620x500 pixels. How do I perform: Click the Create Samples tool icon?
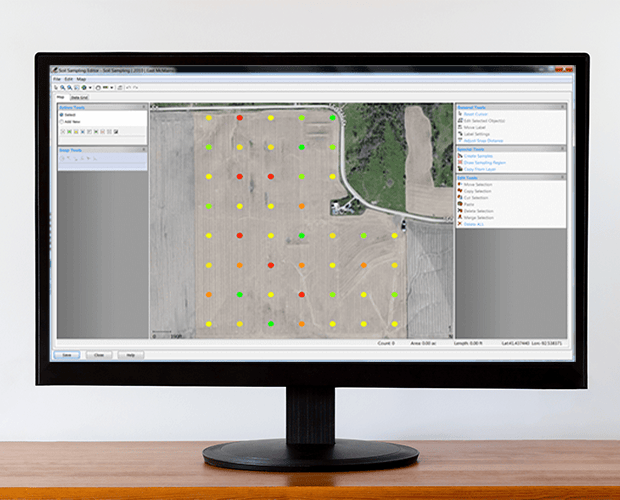point(460,156)
